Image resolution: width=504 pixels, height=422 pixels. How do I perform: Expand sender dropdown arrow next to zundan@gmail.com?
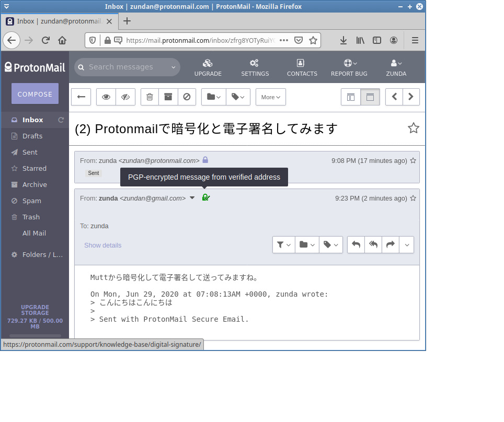pyautogui.click(x=192, y=198)
